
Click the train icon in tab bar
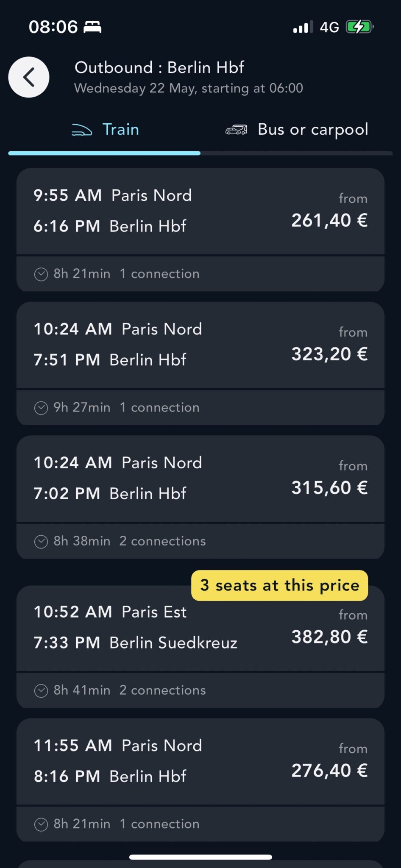[x=82, y=130]
